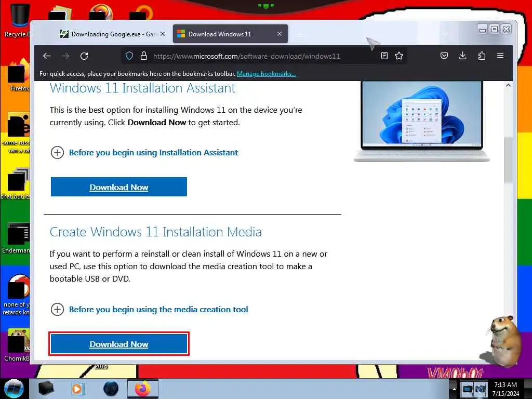Open the dark globe taskbar icon
Image resolution: width=532 pixels, height=399 pixels.
111,389
